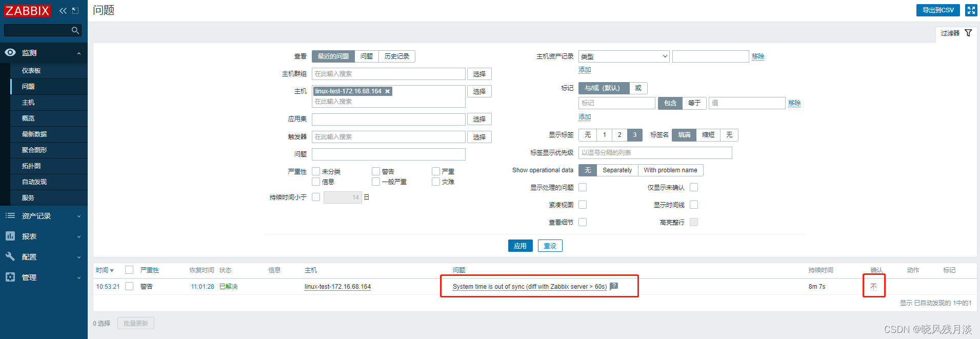This screenshot has width=980, height=339.
Task: Enable 仅显示未确认 checkbox
Action: (x=694, y=187)
